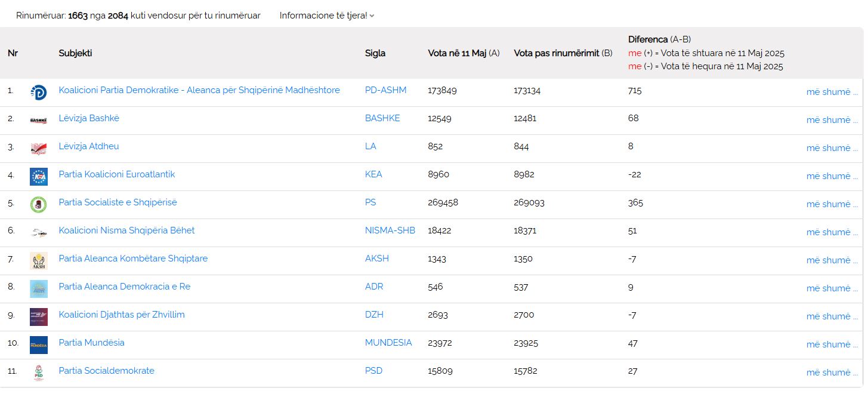Click the Partia Koalicioni Euroatlantik logo
This screenshot has height=397, width=868.
38,177
